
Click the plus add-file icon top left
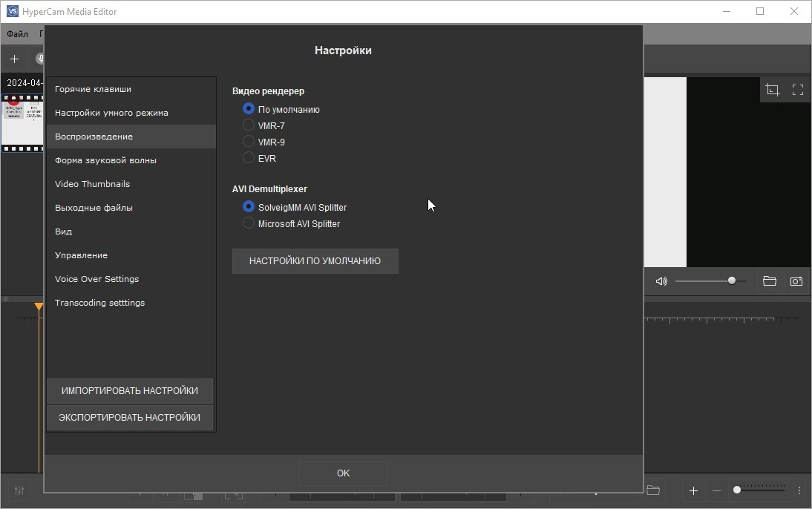15,59
